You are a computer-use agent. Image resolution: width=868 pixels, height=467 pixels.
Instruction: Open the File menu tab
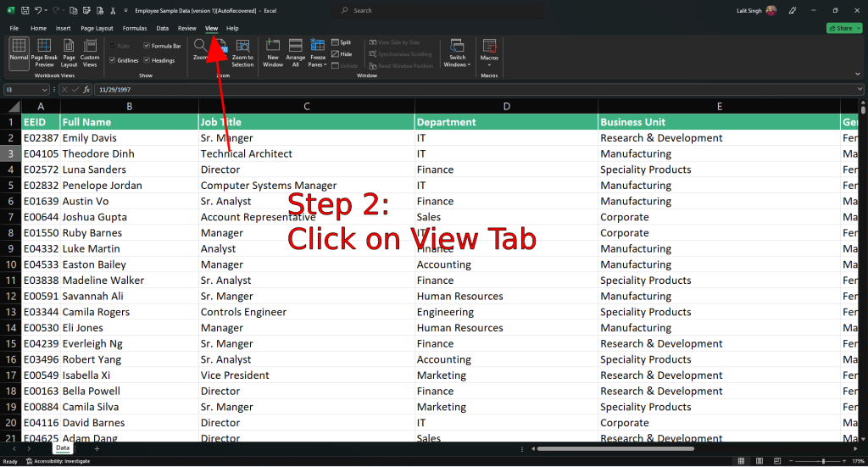(x=14, y=28)
